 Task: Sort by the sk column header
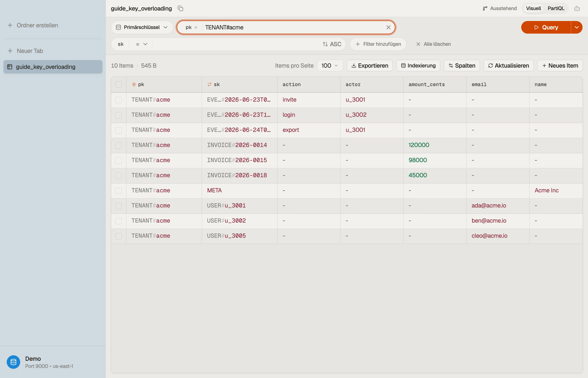[x=240, y=84]
